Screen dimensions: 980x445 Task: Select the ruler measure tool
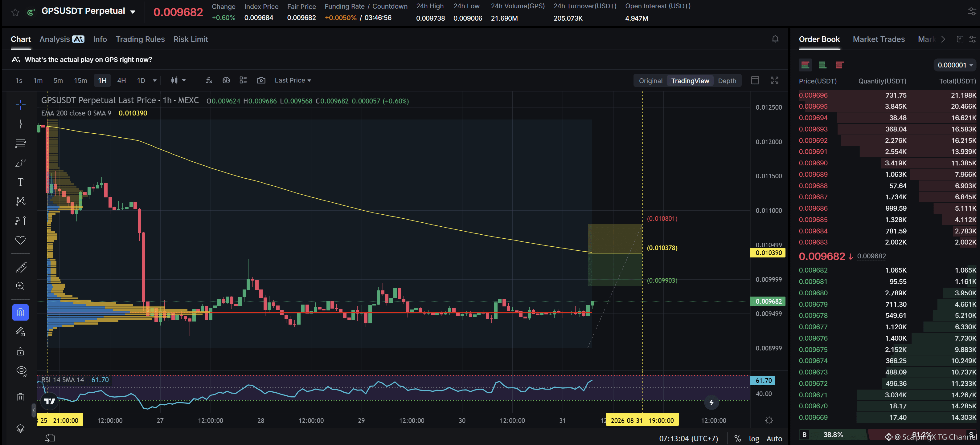click(x=21, y=267)
